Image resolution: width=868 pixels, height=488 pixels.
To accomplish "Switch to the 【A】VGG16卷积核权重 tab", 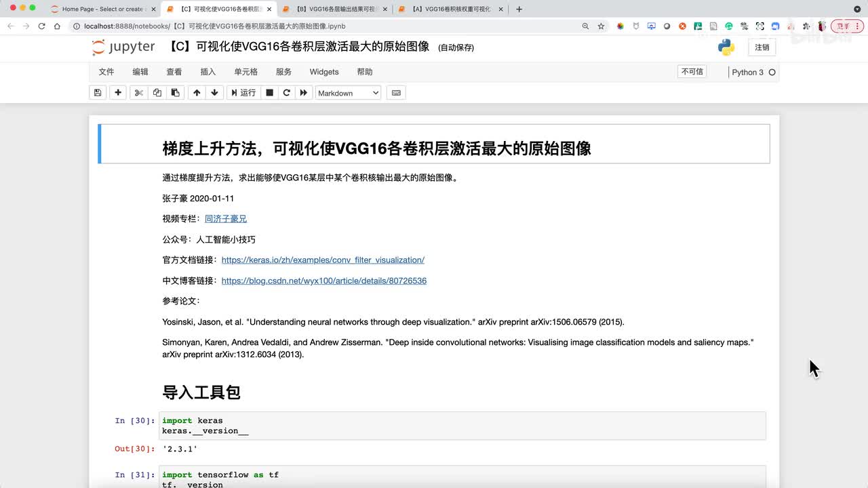I will coord(451,9).
